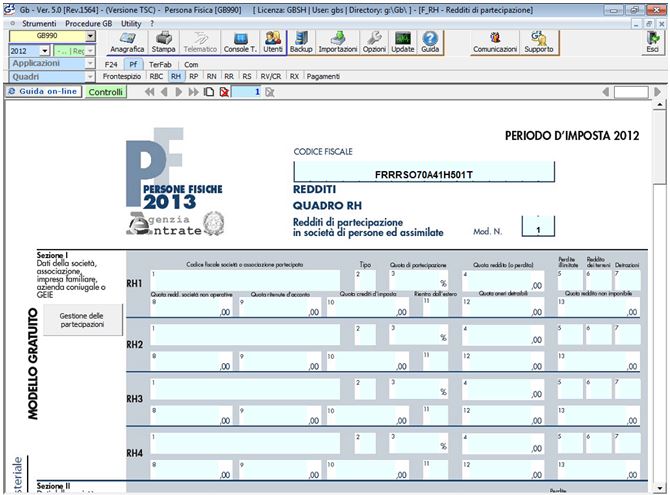Click the delete module red X icon
670x495 pixels.
pyautogui.click(x=224, y=92)
